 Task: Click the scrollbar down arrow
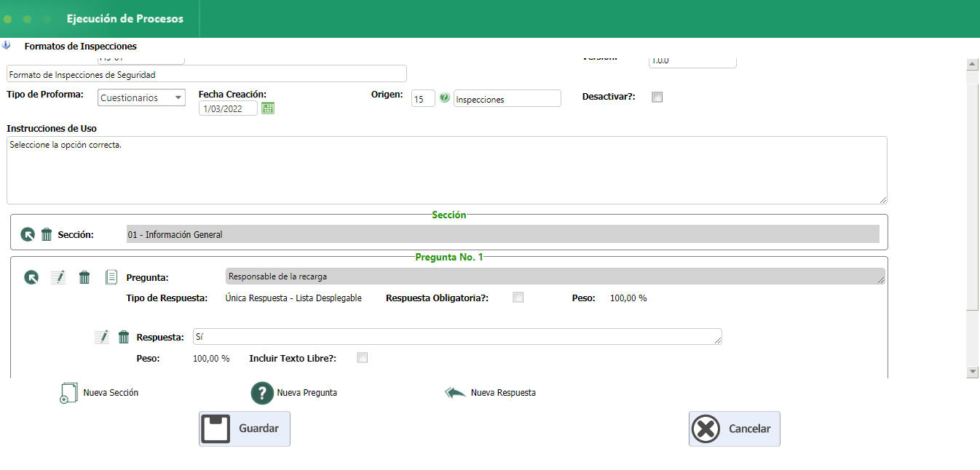pyautogui.click(x=972, y=372)
